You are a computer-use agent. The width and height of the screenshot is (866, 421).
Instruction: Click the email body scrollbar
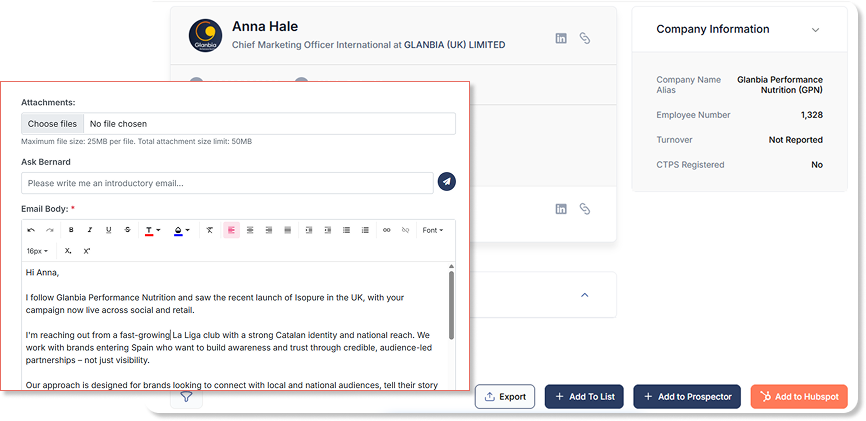tap(451, 305)
